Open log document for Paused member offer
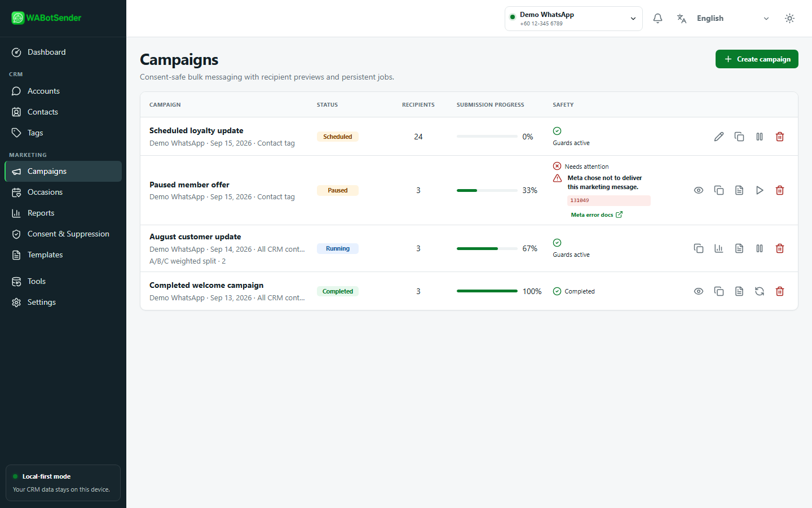This screenshot has height=508, width=812. pyautogui.click(x=739, y=190)
